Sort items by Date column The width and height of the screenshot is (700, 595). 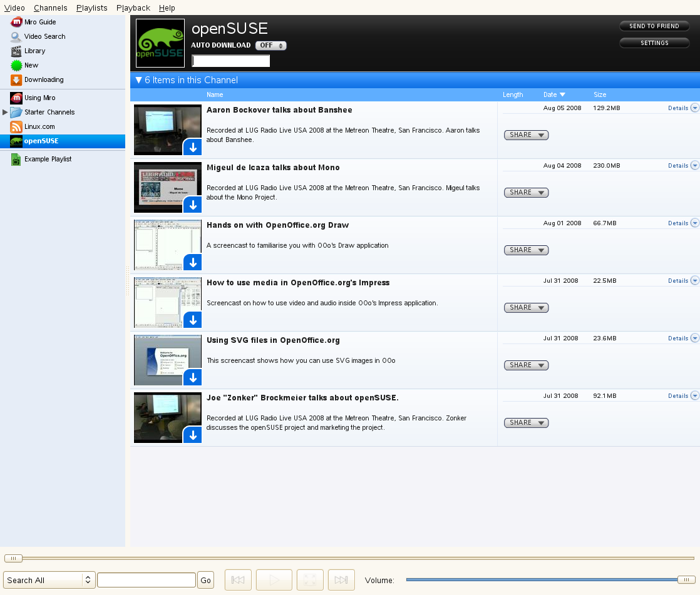click(554, 94)
